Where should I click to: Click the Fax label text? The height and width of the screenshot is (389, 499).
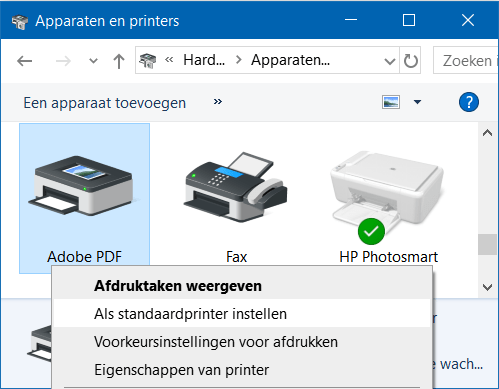click(x=236, y=257)
